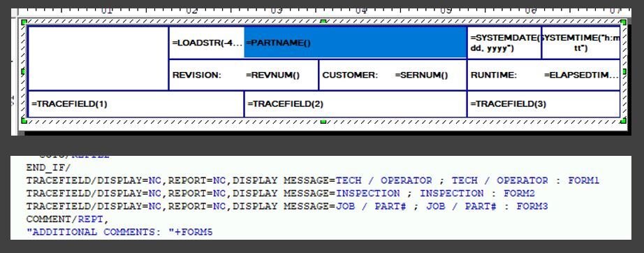The image size is (644, 253).
Task: Select the =SERNUM() field
Action: point(421,75)
